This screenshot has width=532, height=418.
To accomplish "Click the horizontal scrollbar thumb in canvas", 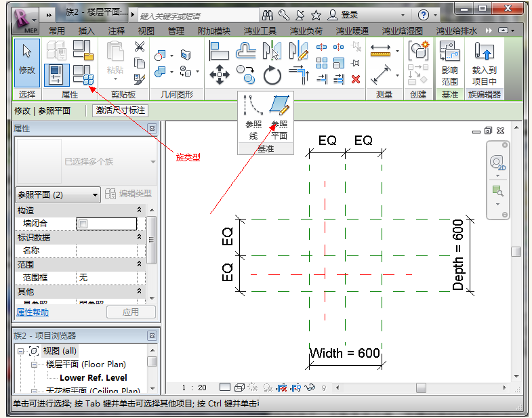I will click(x=420, y=388).
